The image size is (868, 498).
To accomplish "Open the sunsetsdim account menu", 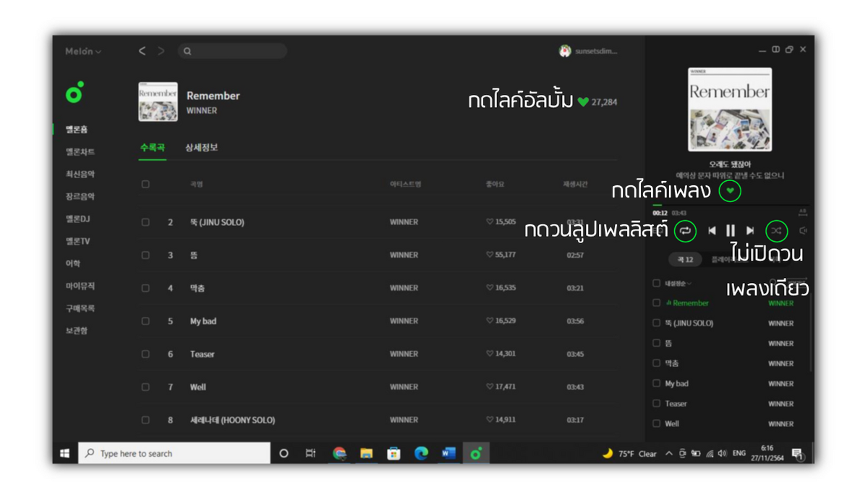I will pos(590,51).
